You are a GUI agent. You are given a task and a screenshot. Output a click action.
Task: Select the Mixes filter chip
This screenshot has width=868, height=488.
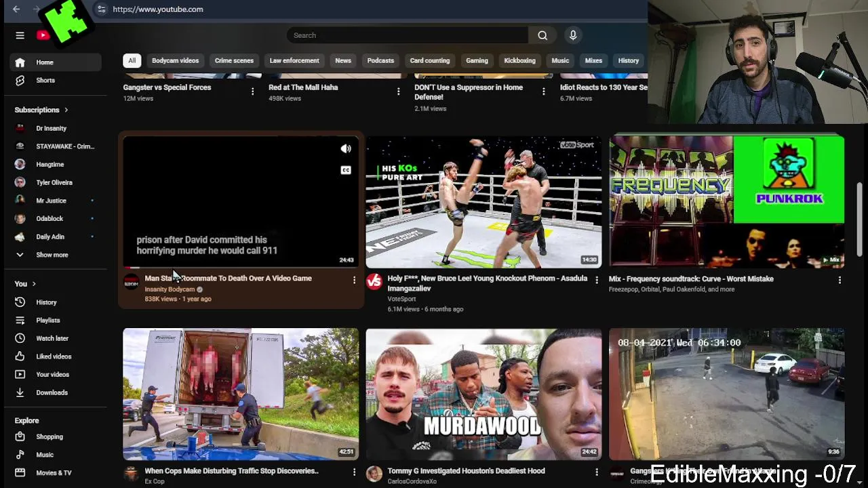click(593, 60)
